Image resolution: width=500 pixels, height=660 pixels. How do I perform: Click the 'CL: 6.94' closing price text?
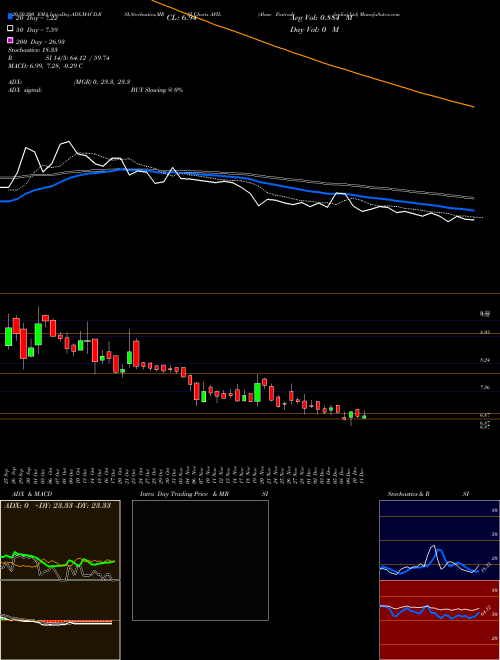coord(181,18)
